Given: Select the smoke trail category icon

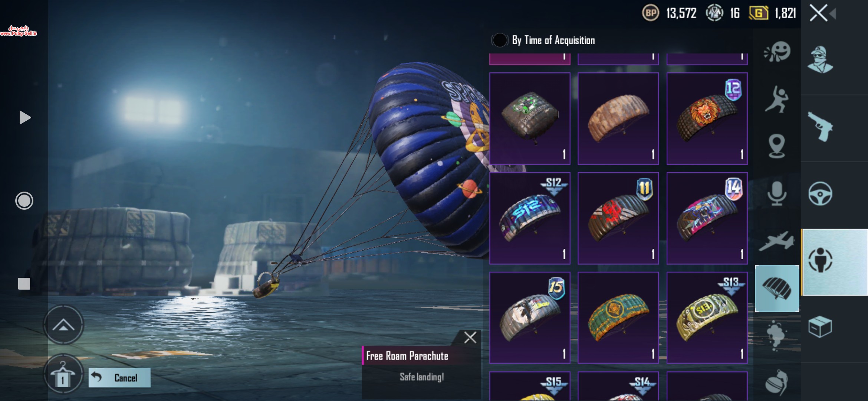Looking at the screenshot, I should (776, 335).
